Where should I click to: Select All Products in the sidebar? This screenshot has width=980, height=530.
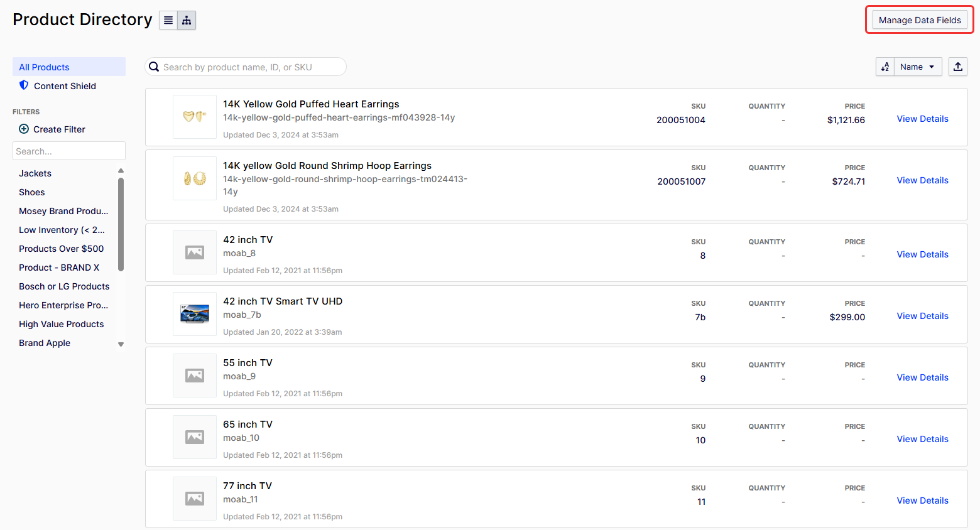click(69, 67)
